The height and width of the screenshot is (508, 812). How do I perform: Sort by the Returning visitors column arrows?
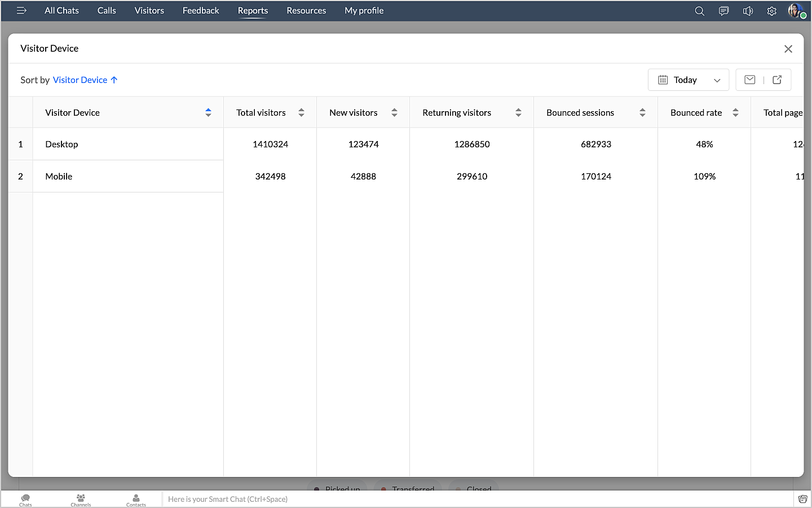pyautogui.click(x=518, y=113)
